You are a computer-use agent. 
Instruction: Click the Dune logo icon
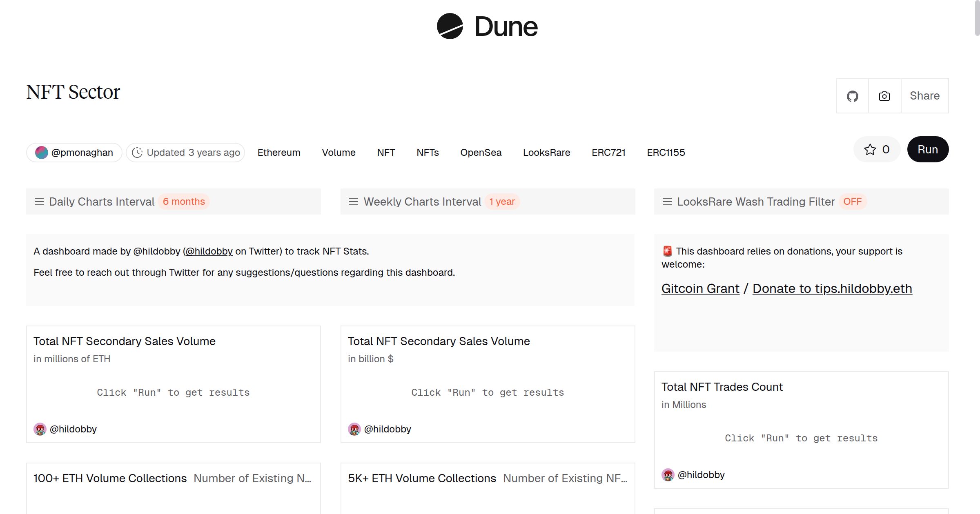coord(450,26)
